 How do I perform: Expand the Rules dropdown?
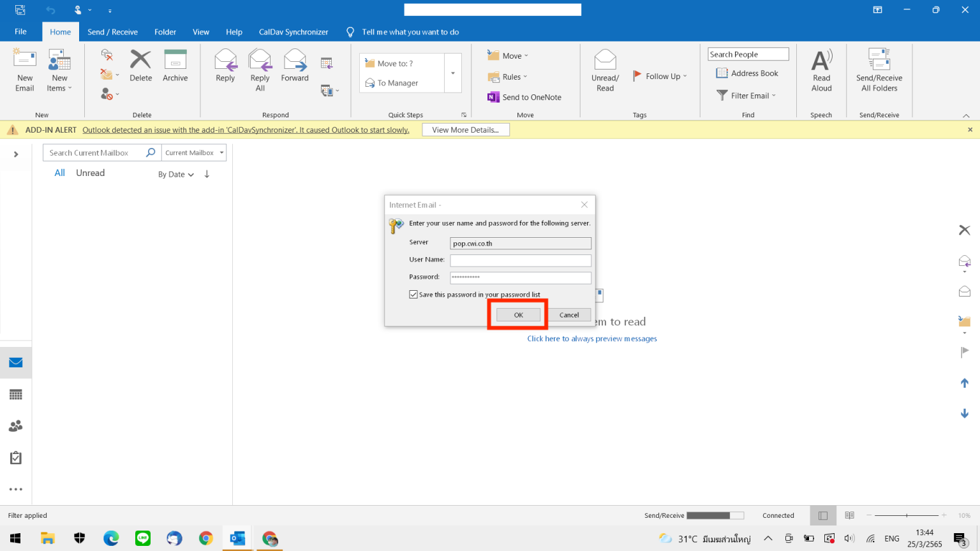click(508, 77)
